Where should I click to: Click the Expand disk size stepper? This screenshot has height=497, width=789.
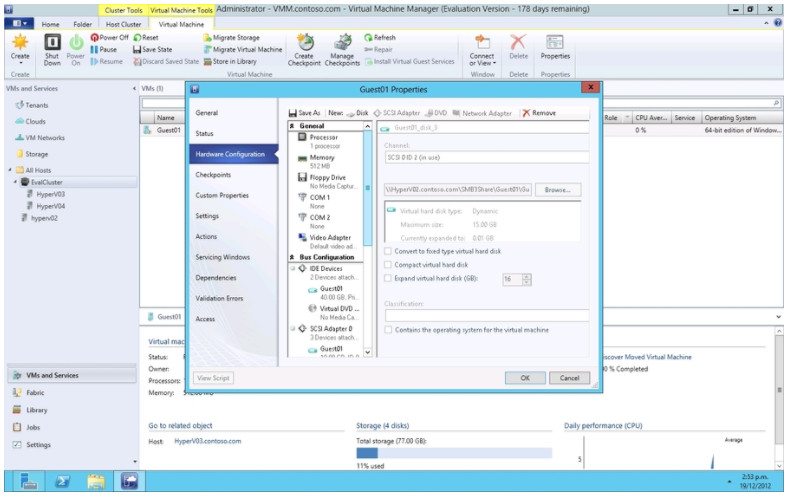pyautogui.click(x=526, y=279)
